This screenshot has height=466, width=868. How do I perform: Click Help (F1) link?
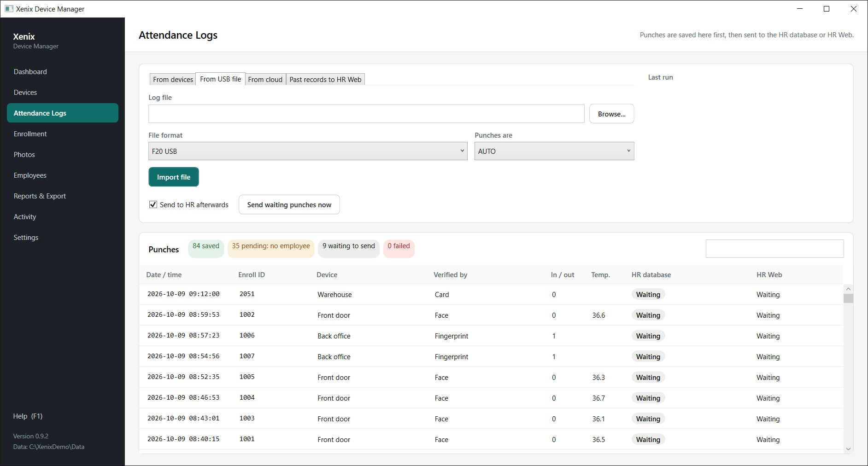click(28, 416)
